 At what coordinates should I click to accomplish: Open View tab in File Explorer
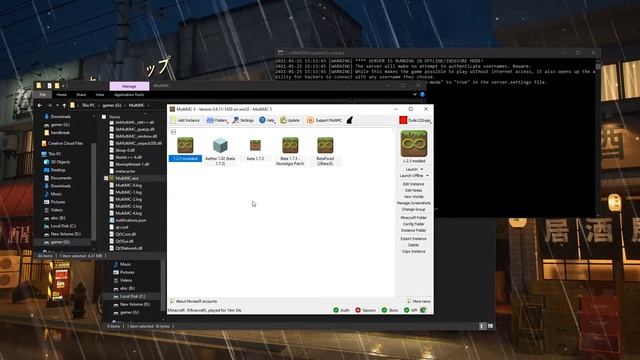tap(100, 95)
